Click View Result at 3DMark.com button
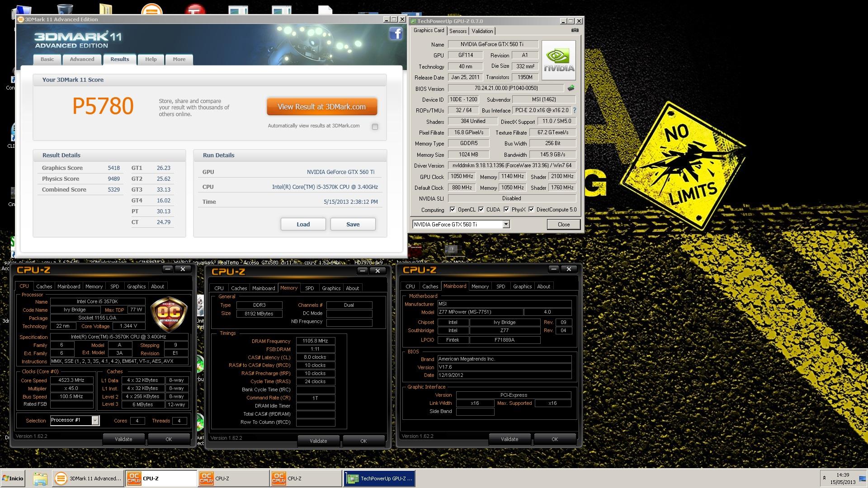This screenshot has height=488, width=868. [322, 107]
